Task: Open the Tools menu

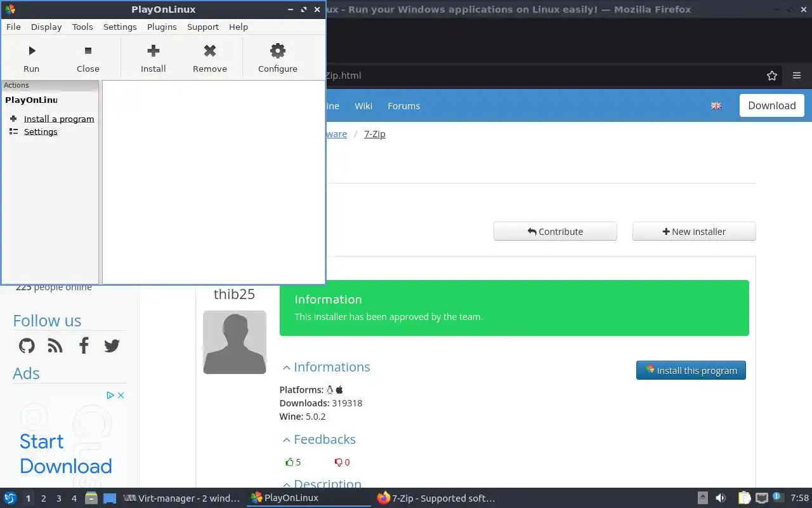Action: [x=82, y=27]
